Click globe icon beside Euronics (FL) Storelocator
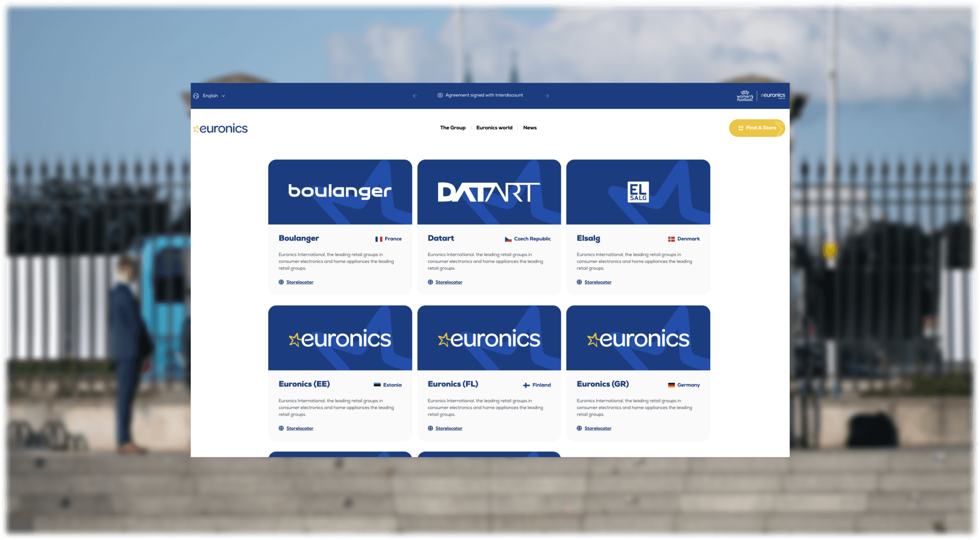980x540 pixels. coord(430,429)
